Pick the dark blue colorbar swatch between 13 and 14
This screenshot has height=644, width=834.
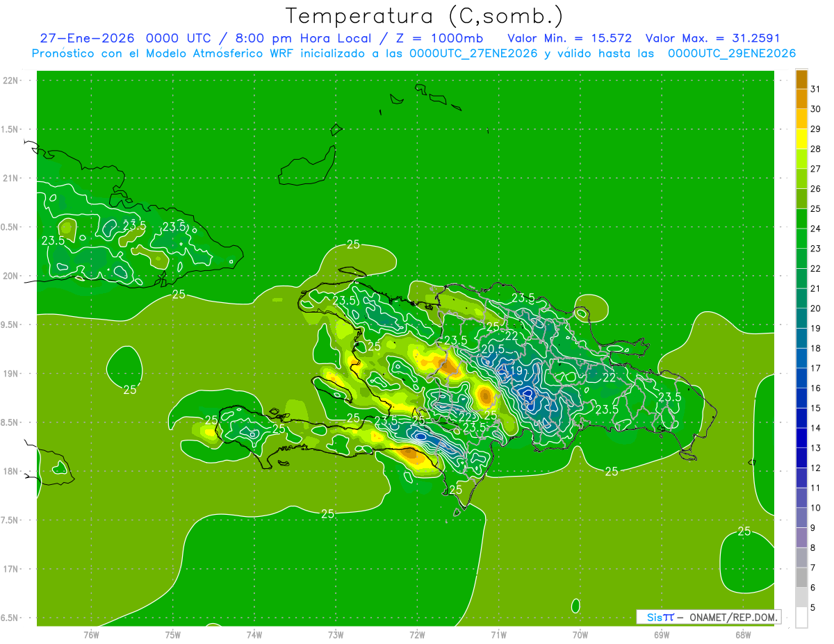[801, 438]
